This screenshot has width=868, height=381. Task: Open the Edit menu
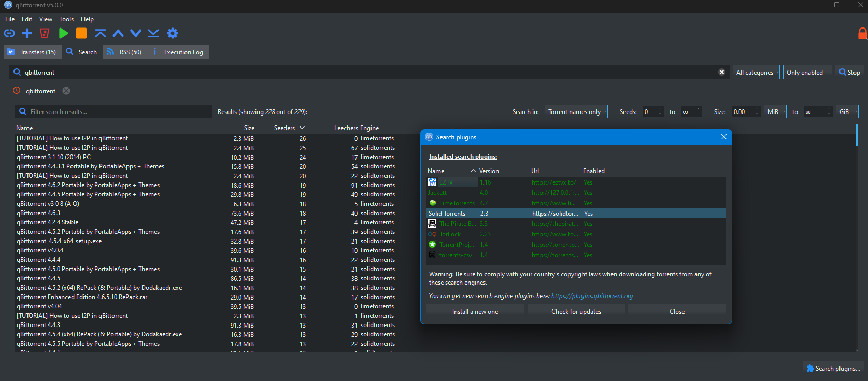[27, 19]
